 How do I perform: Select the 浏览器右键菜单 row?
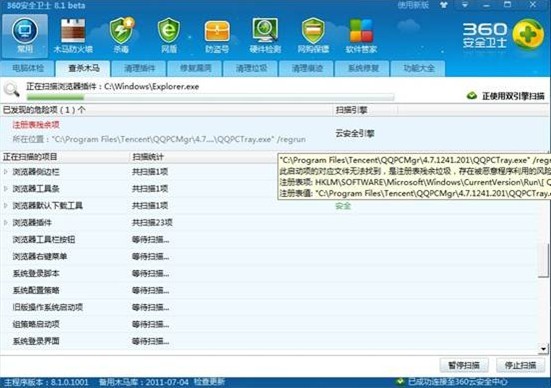pyautogui.click(x=40, y=256)
